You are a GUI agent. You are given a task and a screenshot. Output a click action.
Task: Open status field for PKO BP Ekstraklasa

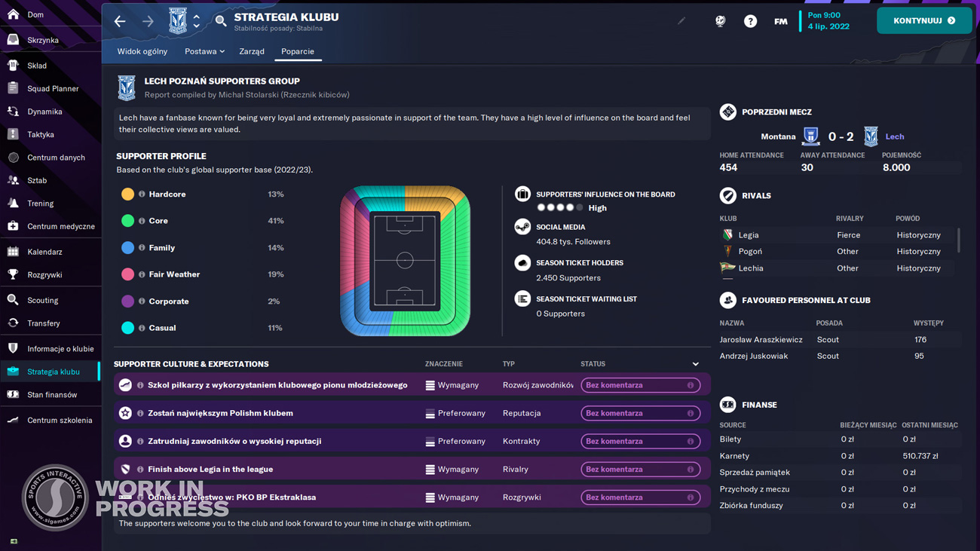640,497
